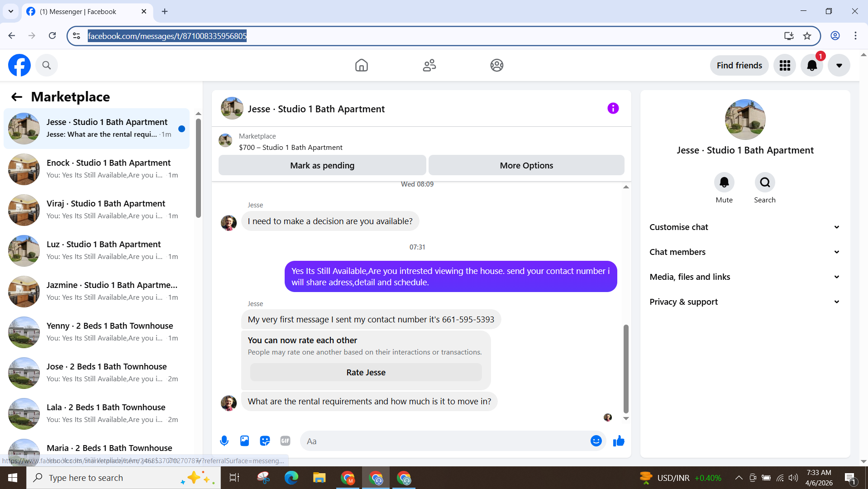
Task: Reload the page in browser toolbar
Action: (52, 36)
